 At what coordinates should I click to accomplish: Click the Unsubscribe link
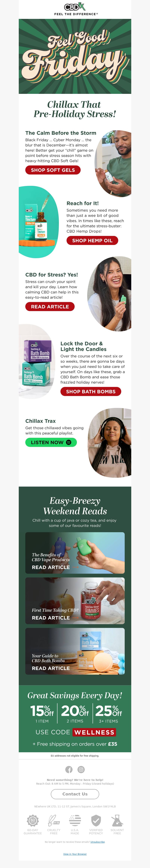click(x=98, y=842)
